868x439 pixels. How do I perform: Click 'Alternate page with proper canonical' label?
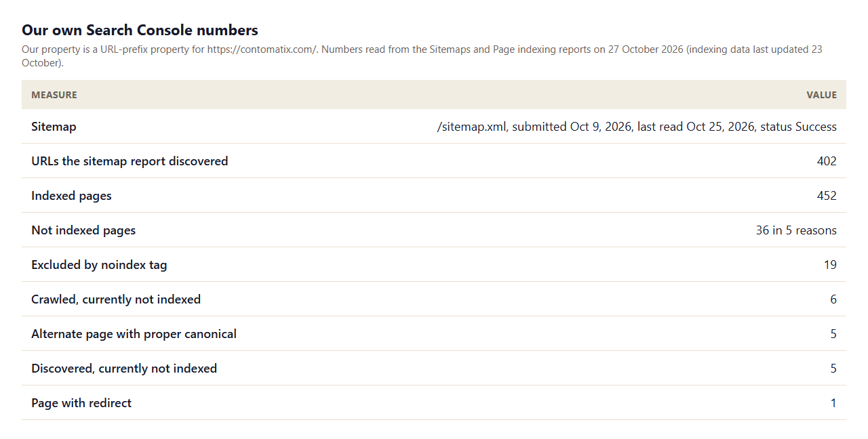pos(134,334)
